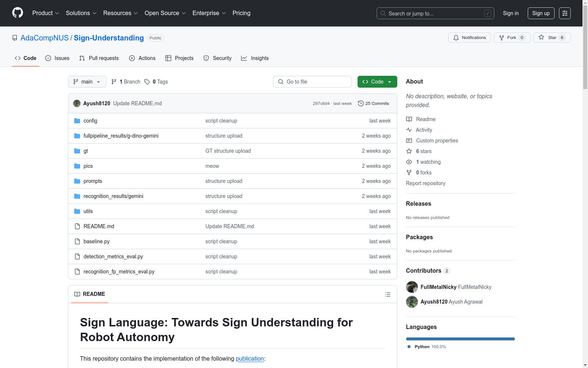Click the README.md file icon
Viewport: 588px width, 368px height.
click(x=77, y=226)
